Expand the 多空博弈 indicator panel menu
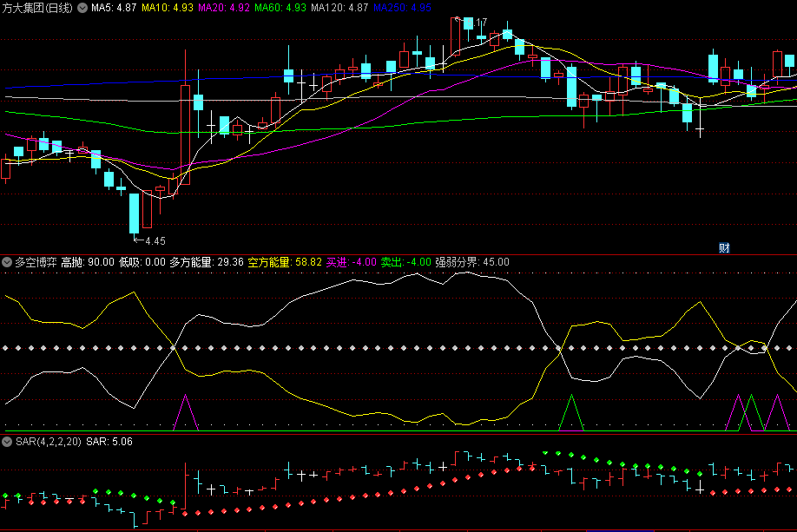This screenshot has width=797, height=532. point(7,262)
